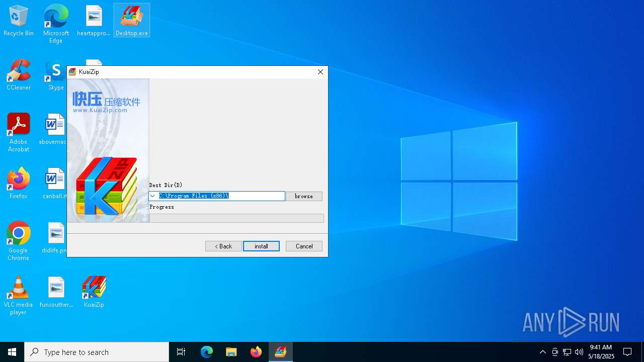This screenshot has width=644, height=362.
Task: Click the installation Progress bar
Action: pyautogui.click(x=236, y=218)
